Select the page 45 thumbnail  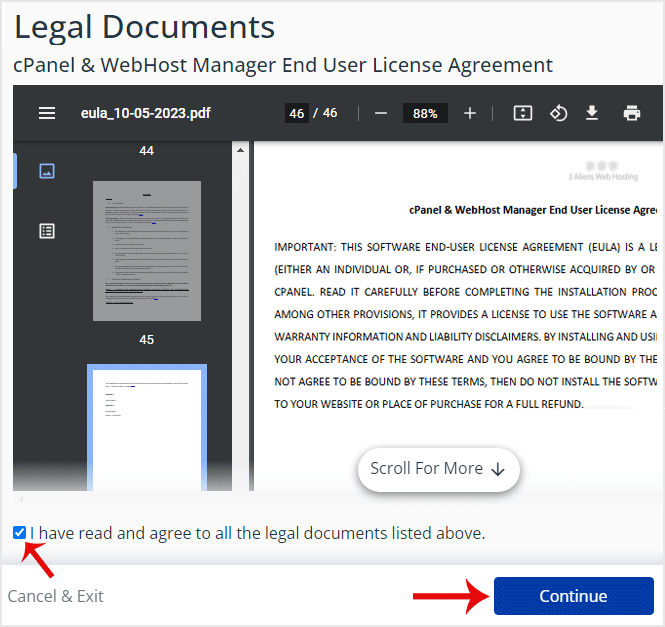(147, 425)
